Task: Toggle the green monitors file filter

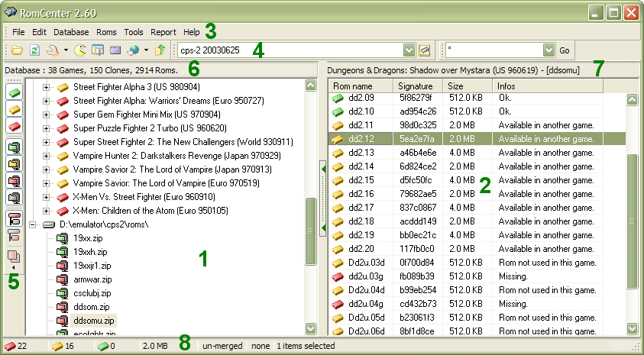Action: (15, 147)
